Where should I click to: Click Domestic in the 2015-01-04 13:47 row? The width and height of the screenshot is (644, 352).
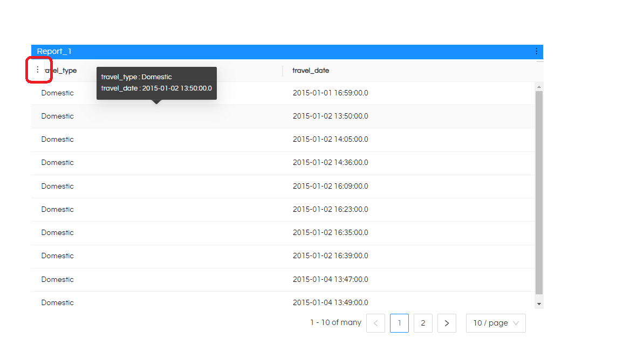58,279
